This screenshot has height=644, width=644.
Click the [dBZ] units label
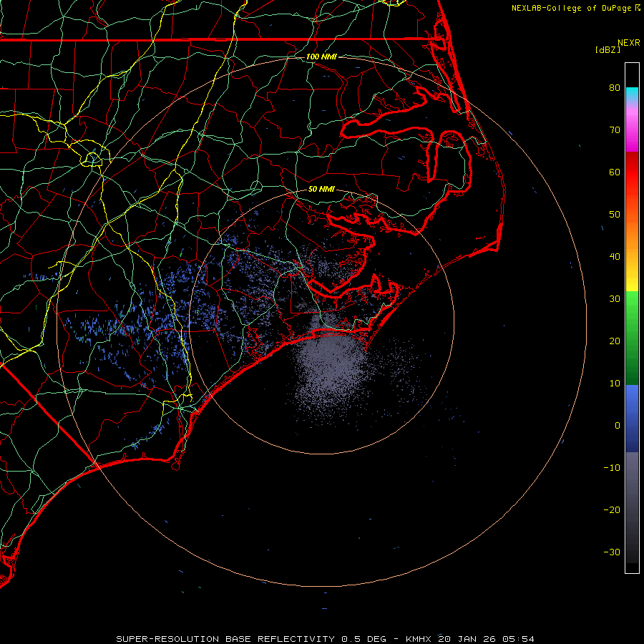pos(608,49)
